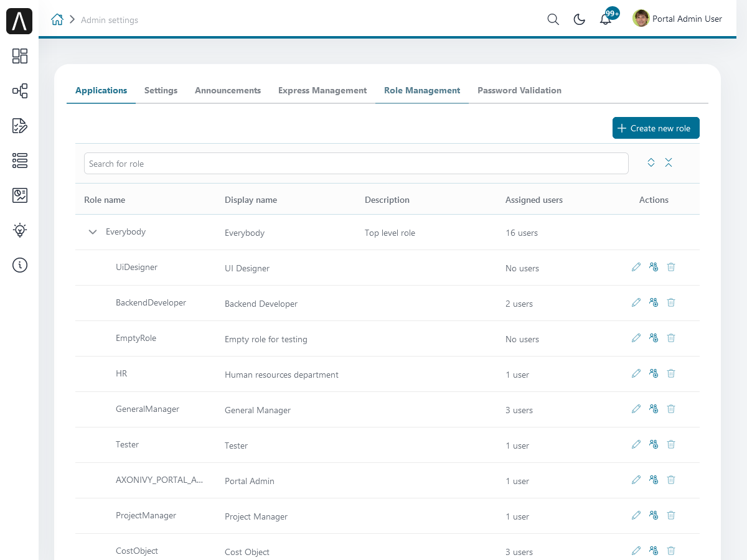Click the search magnifier icon in header
The height and width of the screenshot is (560, 747).
[x=553, y=19]
